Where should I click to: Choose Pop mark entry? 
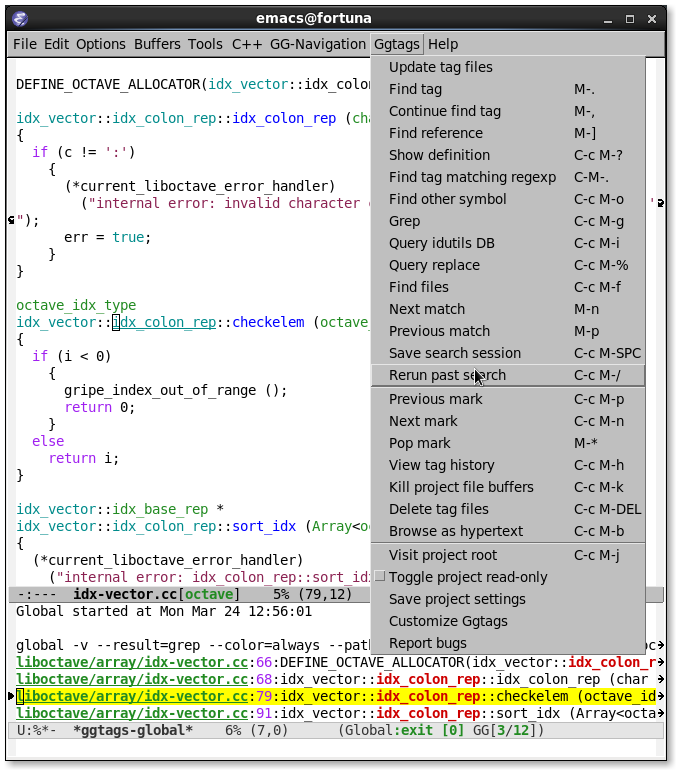pyautogui.click(x=508, y=443)
